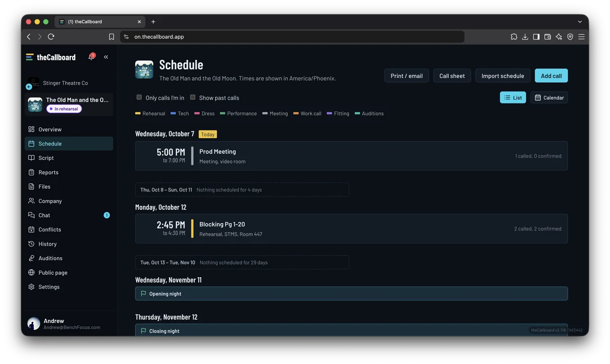The image size is (610, 364).
Task: Click the Print / email button
Action: click(x=407, y=76)
